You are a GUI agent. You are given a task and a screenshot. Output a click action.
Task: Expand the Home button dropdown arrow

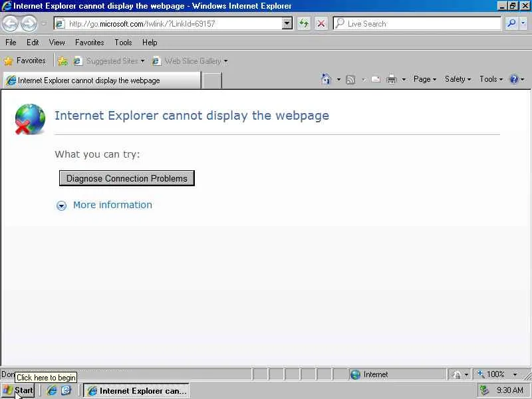(x=338, y=80)
